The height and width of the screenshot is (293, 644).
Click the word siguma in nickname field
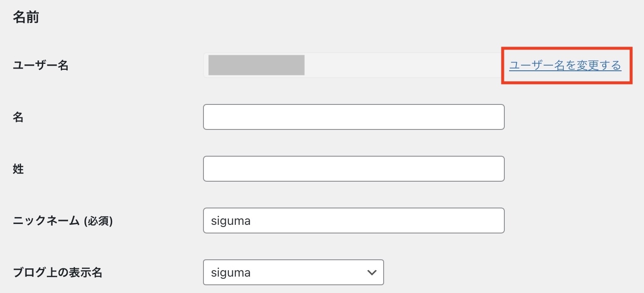click(x=231, y=221)
